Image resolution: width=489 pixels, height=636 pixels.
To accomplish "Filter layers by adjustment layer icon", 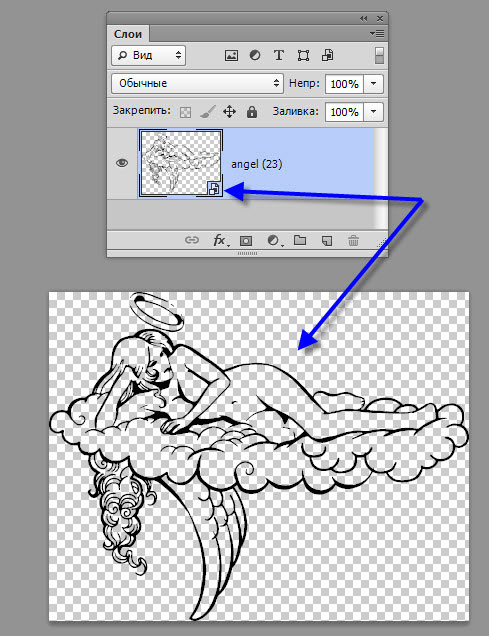I will click(x=255, y=55).
